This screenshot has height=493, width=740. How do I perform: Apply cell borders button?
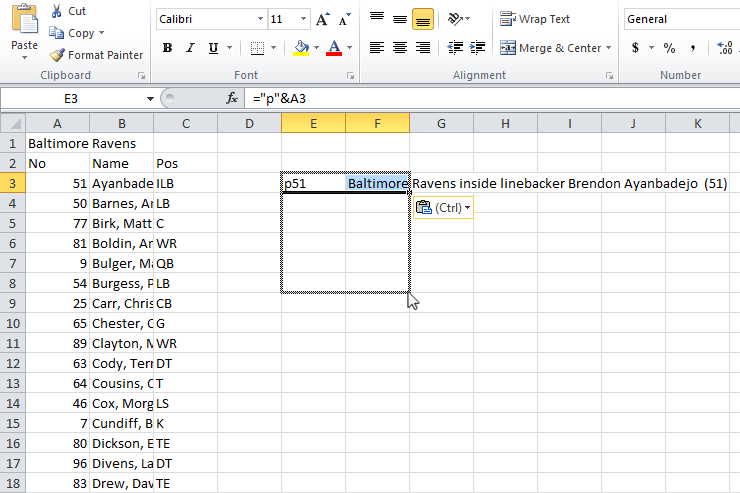pos(257,48)
